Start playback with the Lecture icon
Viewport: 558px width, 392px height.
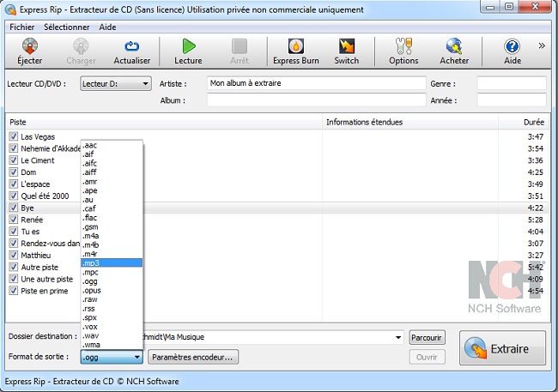(188, 51)
